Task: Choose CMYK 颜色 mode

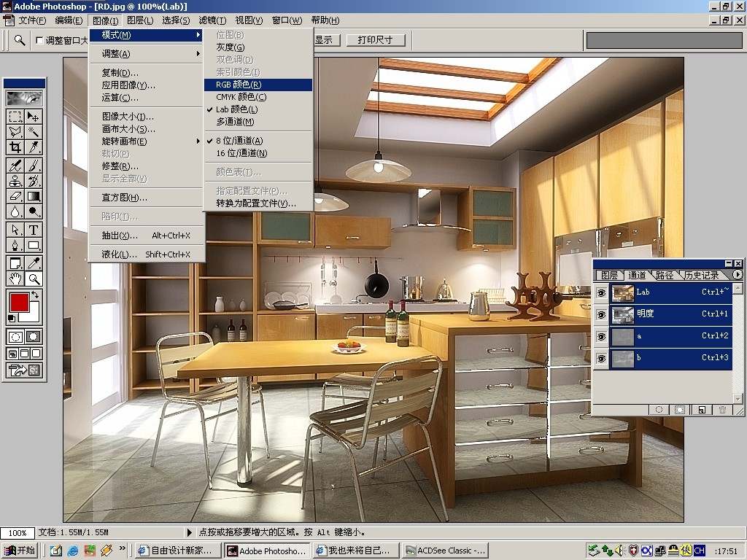Action: click(x=258, y=97)
